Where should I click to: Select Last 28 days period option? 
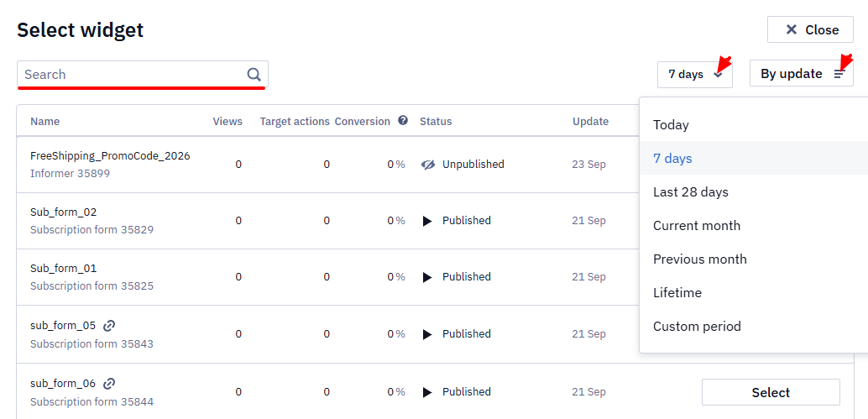click(753, 192)
